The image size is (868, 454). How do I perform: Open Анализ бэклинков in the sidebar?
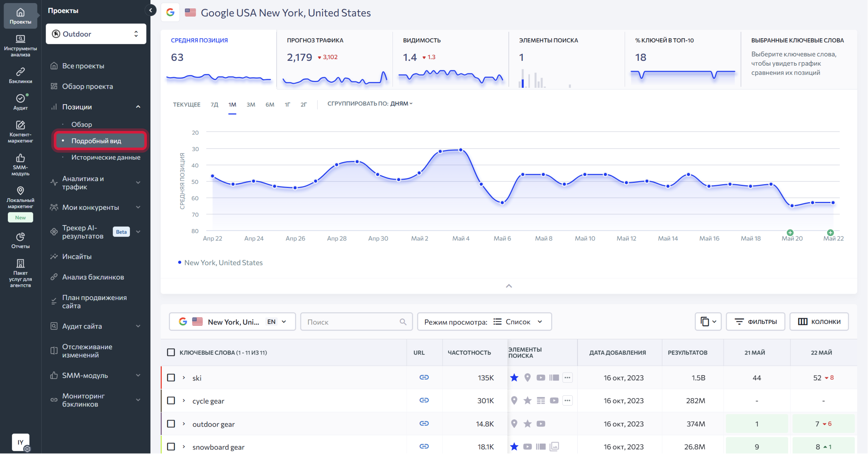pos(93,277)
